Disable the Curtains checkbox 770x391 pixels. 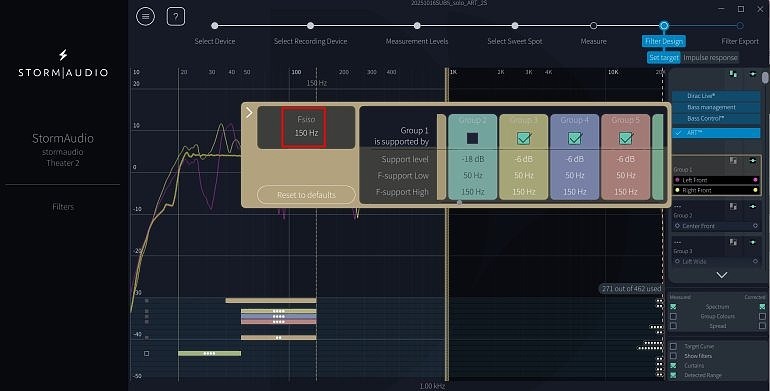(x=673, y=365)
